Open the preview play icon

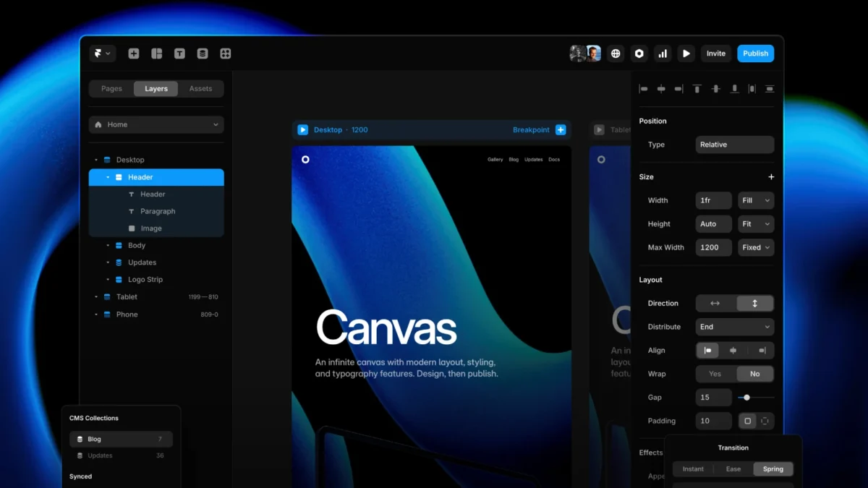click(x=686, y=53)
